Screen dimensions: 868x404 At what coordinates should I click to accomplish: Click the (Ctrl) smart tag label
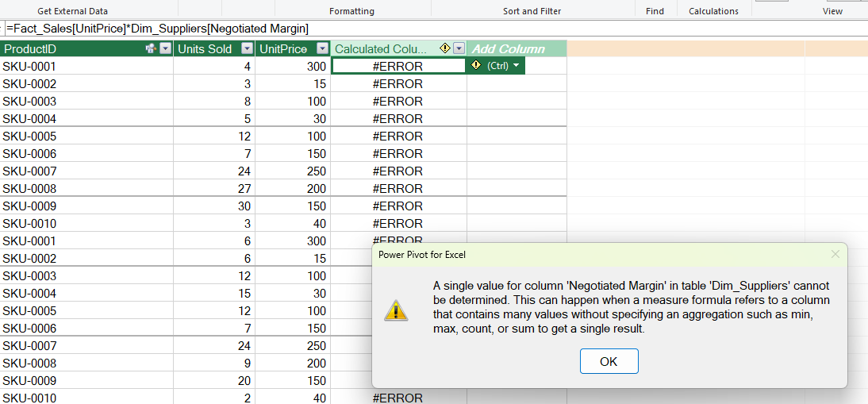point(497,66)
